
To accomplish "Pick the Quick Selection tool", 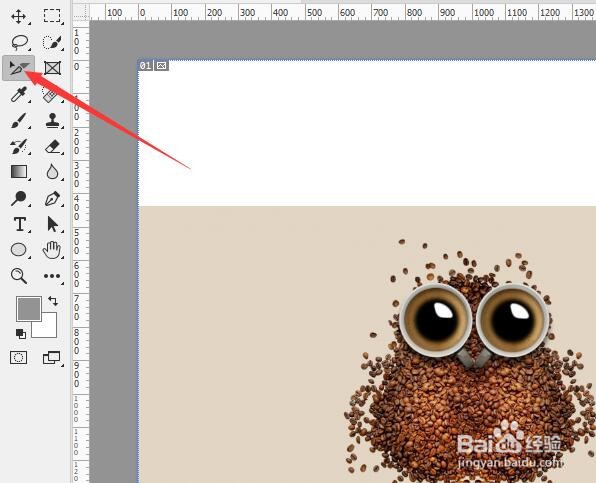I will click(52, 43).
